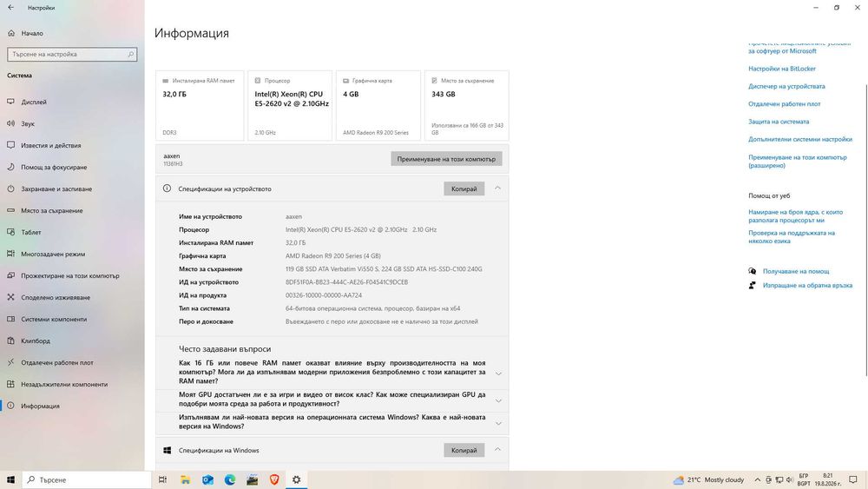Click the feedback person icon

[752, 286]
